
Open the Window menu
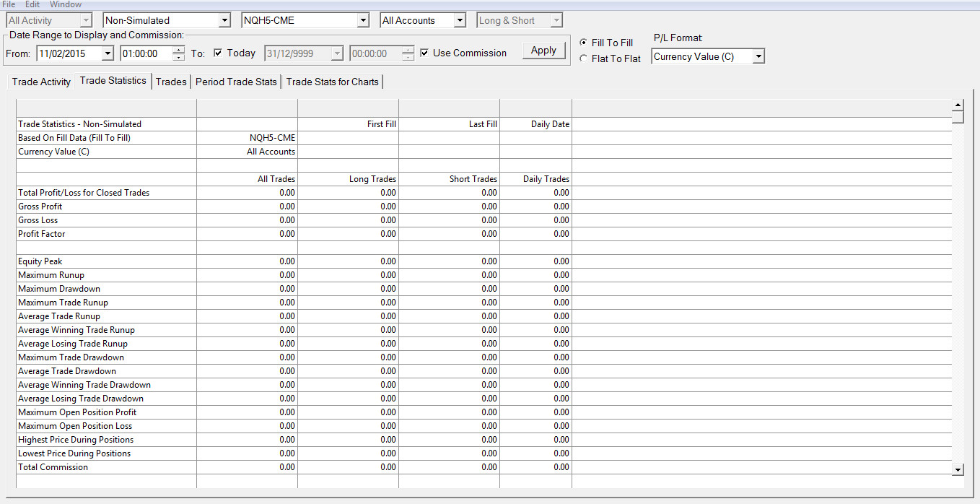coord(66,4)
